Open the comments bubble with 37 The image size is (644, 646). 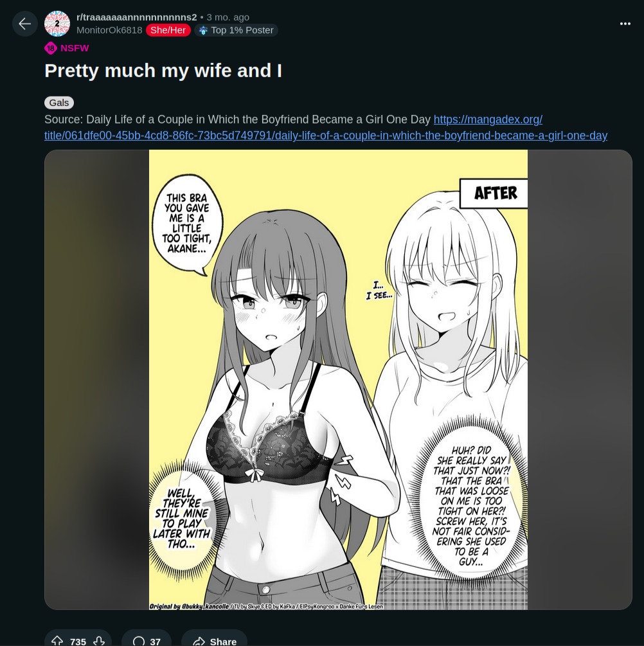147,641
